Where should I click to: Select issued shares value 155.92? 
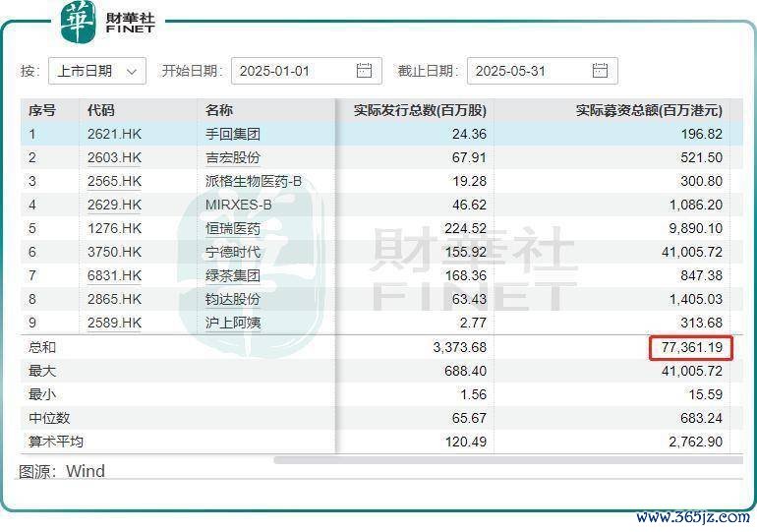pos(465,252)
